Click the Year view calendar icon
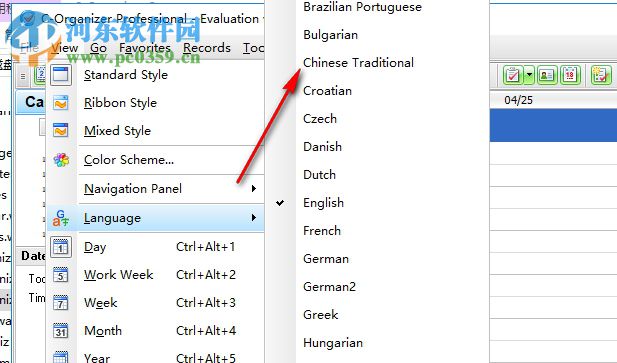This screenshot has height=363, width=617. (x=61, y=357)
